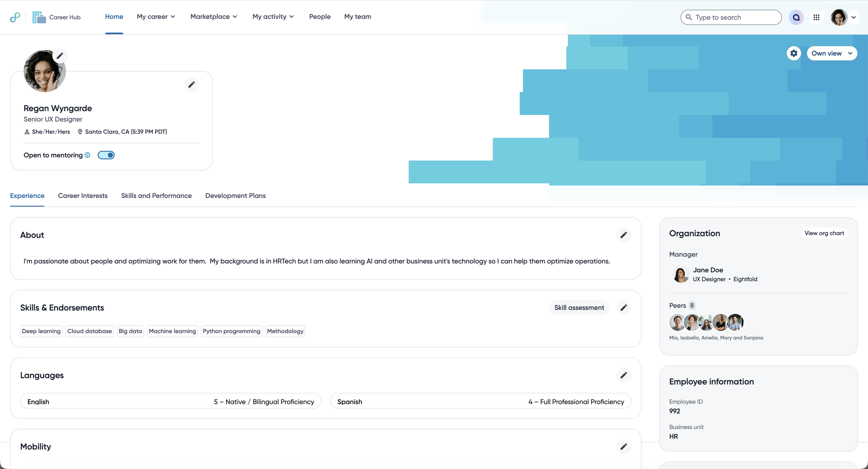Select manager Jane Doe's profile picture
868x469 pixels.
click(681, 274)
